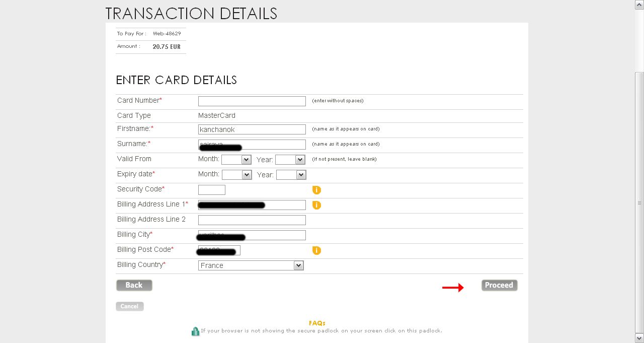Expand the Billing Country dropdown showing France
Screen dimensions: 644x343
[251, 265]
